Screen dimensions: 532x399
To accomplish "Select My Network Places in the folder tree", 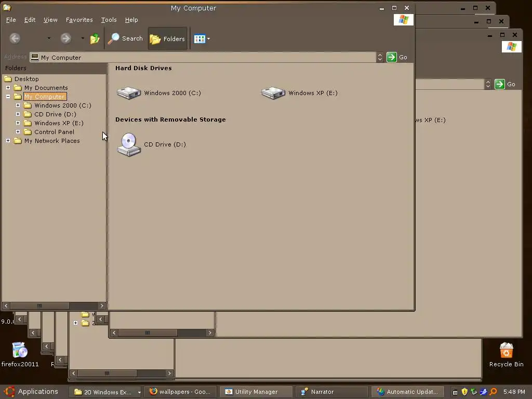I will point(52,141).
